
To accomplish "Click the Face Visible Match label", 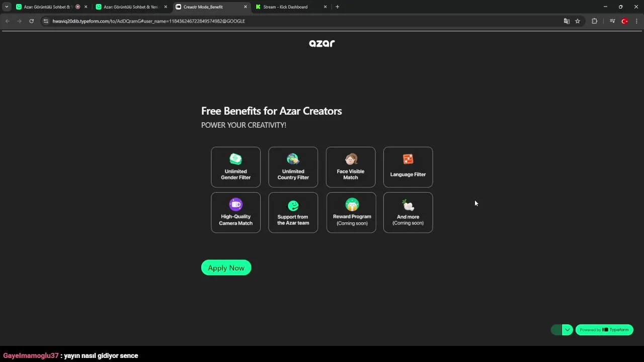I will click(351, 174).
